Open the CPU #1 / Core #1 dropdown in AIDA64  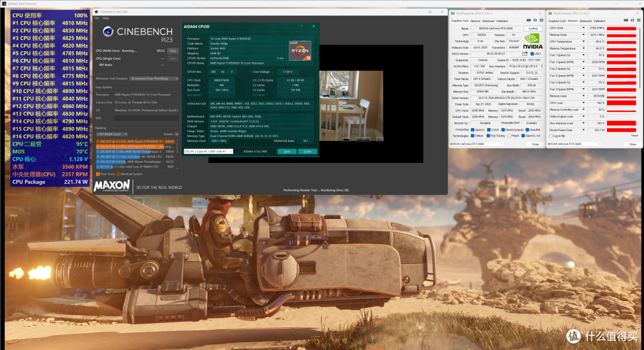pos(208,151)
